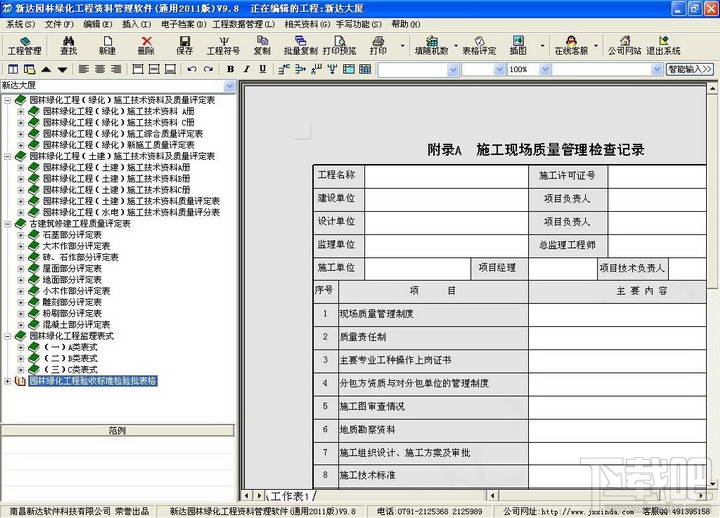Open 打印预览 from the toolbar
Image resolution: width=720 pixels, height=518 pixels.
pyautogui.click(x=339, y=45)
